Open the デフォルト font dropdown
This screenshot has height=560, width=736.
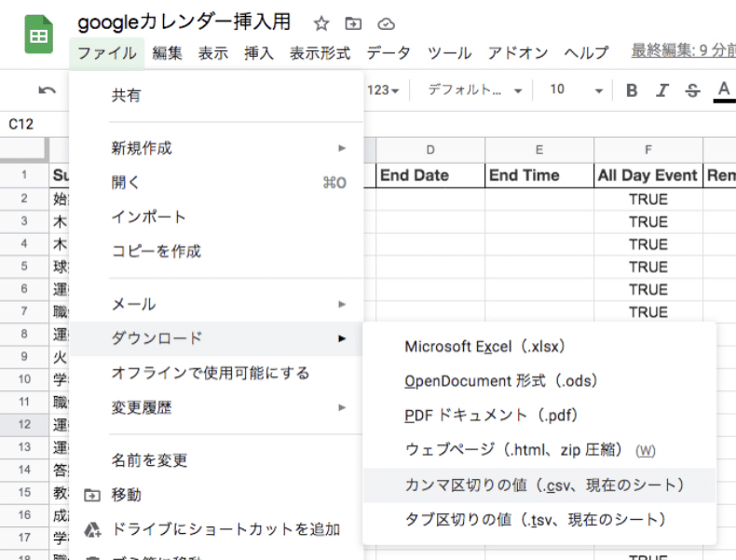pyautogui.click(x=474, y=89)
